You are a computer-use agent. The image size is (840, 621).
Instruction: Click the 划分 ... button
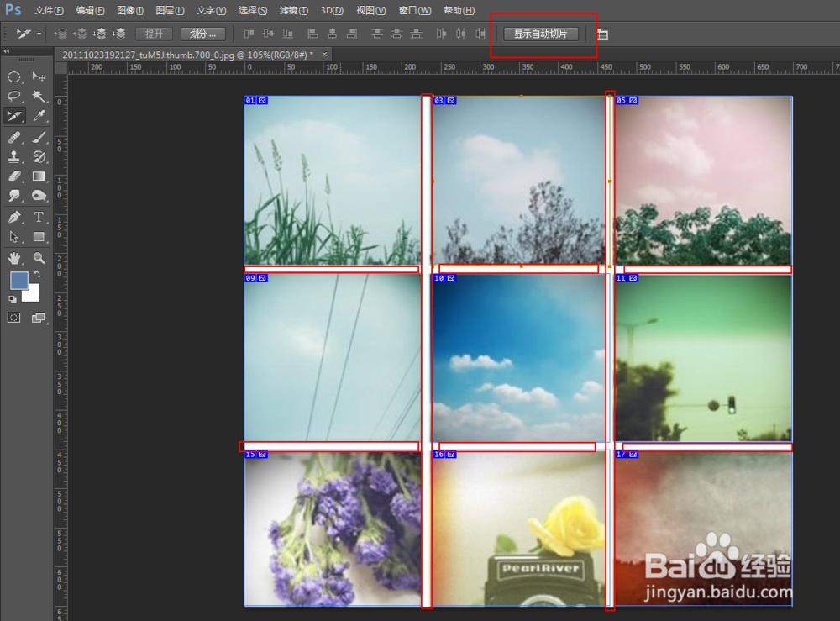pyautogui.click(x=203, y=34)
